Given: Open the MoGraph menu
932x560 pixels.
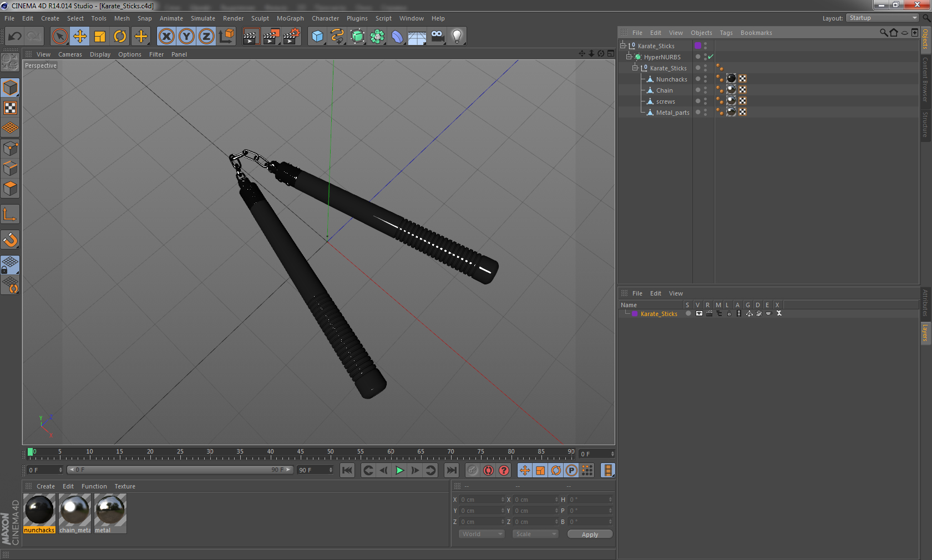Looking at the screenshot, I should pyautogui.click(x=290, y=18).
